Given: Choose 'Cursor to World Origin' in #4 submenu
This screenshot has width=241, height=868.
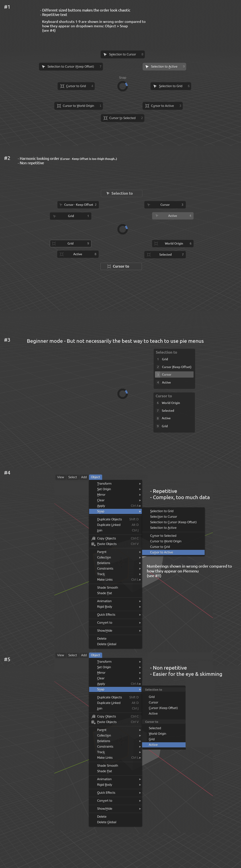Looking at the screenshot, I should [x=173, y=541].
